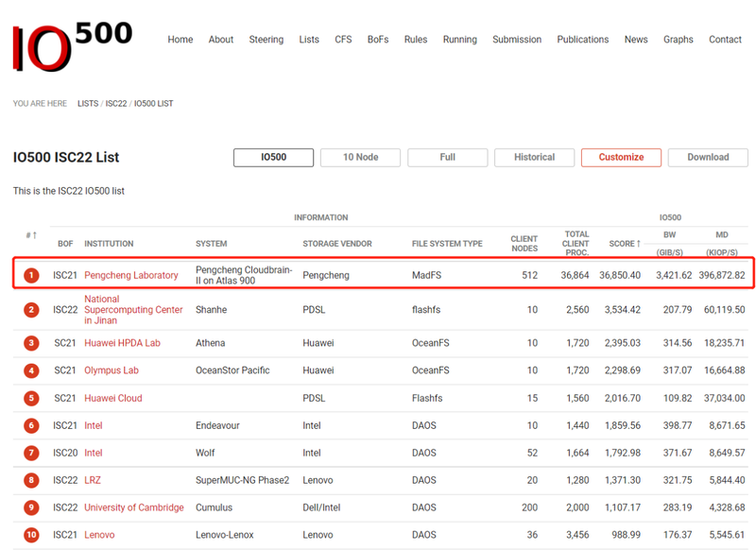Click the rank 2 red circle badge
This screenshot has width=756, height=550.
31,310
